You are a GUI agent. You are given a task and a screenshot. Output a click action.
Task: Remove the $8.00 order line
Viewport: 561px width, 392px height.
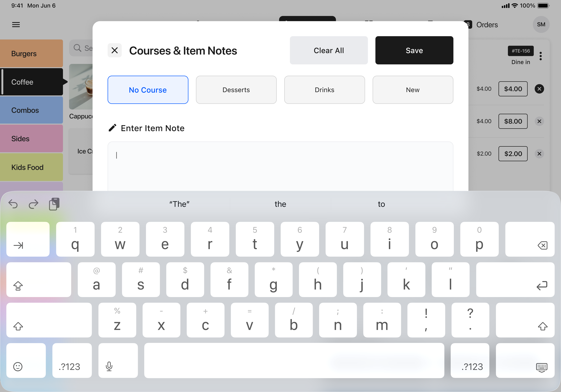tap(539, 121)
